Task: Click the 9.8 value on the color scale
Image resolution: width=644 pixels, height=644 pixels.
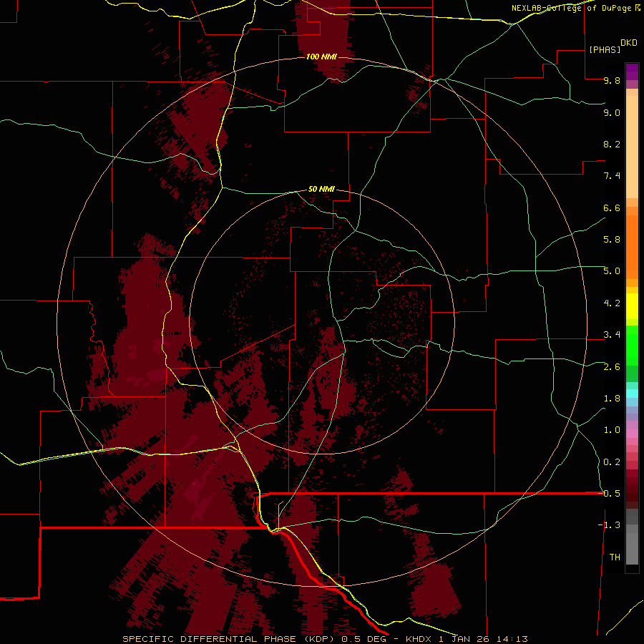Action: tap(612, 80)
